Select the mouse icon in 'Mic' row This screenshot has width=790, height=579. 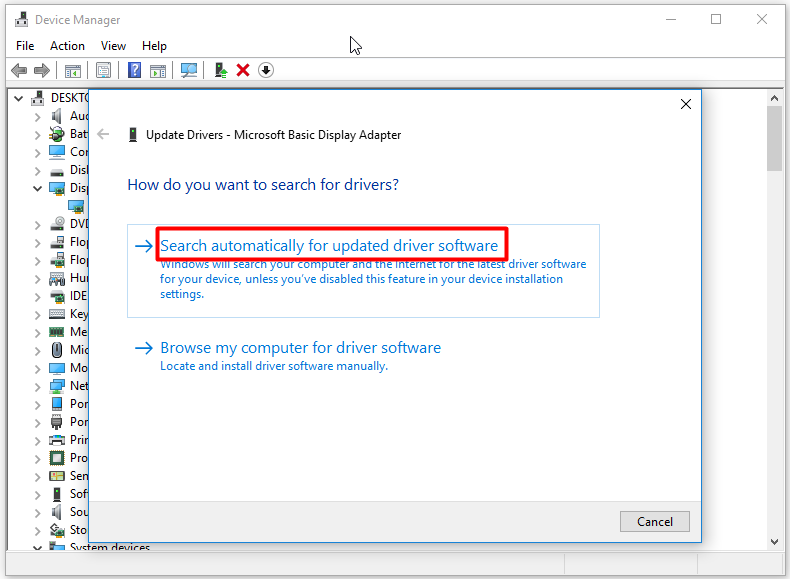pos(57,350)
